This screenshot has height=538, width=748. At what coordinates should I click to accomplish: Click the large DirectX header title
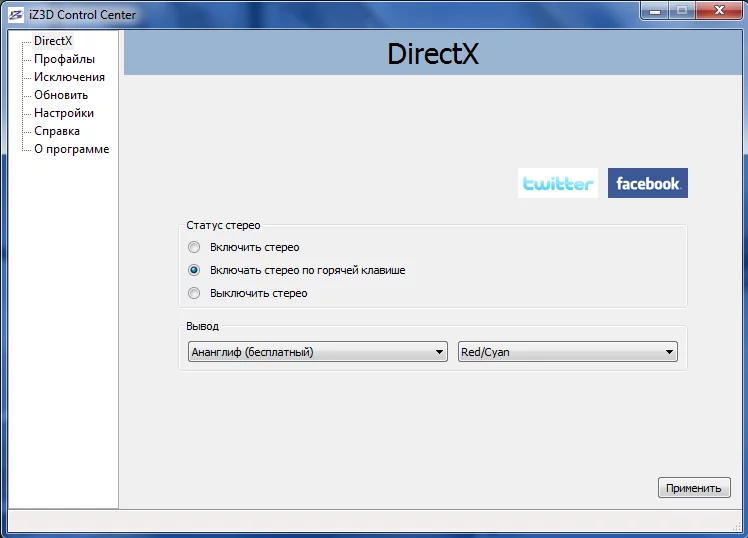click(x=433, y=53)
